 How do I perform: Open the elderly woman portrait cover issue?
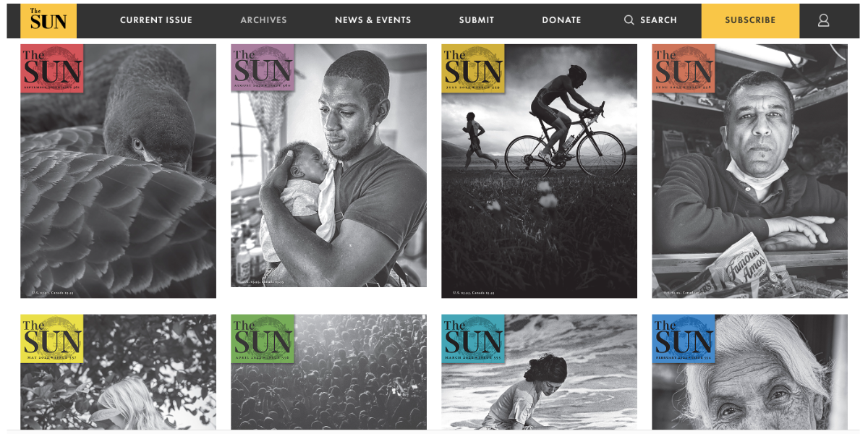coord(749,372)
